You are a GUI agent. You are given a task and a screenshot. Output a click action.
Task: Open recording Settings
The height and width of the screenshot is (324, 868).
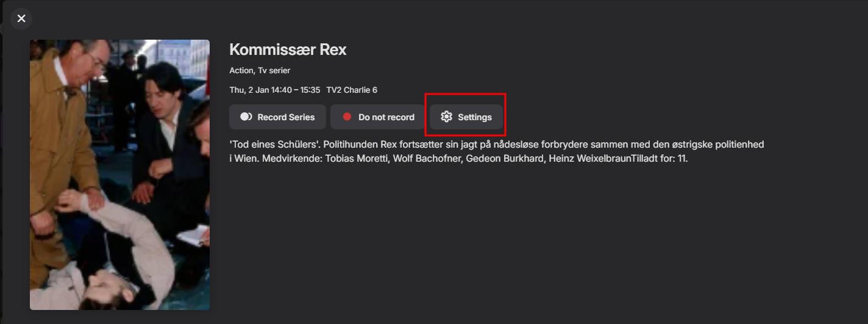pos(466,117)
